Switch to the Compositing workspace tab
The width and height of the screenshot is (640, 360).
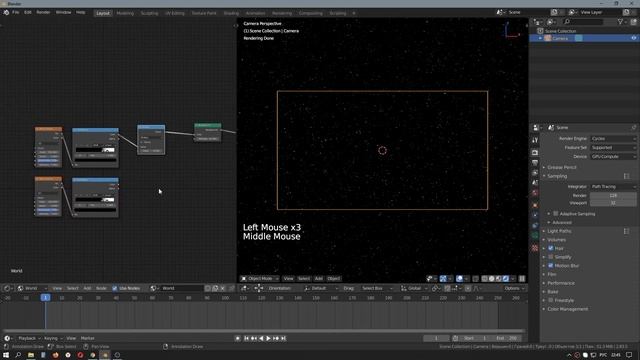point(310,13)
